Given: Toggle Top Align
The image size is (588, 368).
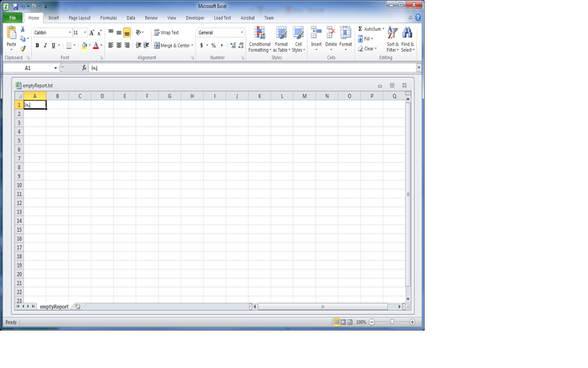Looking at the screenshot, I should [x=111, y=33].
